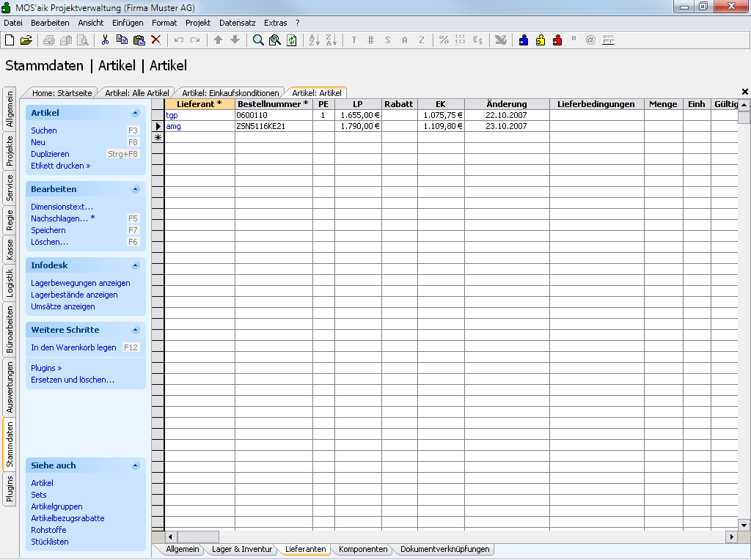
Task: Click the Euro-Dollar currency icon
Action: [x=477, y=40]
